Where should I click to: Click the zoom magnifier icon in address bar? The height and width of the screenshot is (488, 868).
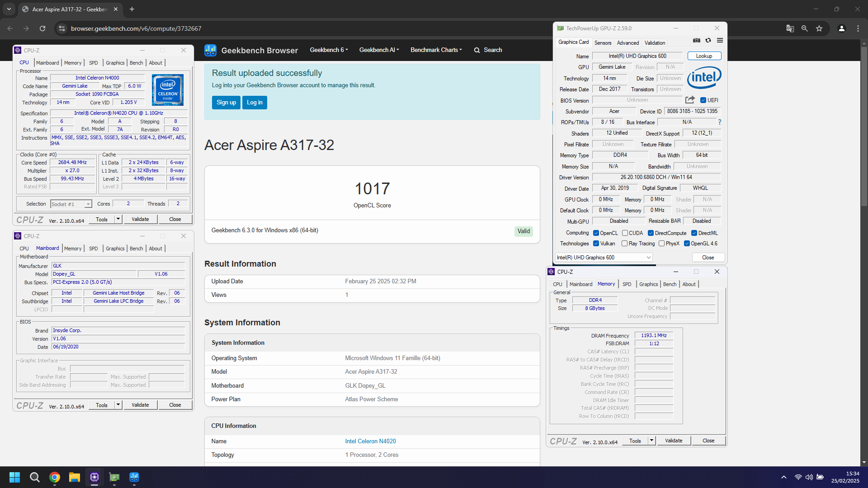pyautogui.click(x=805, y=28)
